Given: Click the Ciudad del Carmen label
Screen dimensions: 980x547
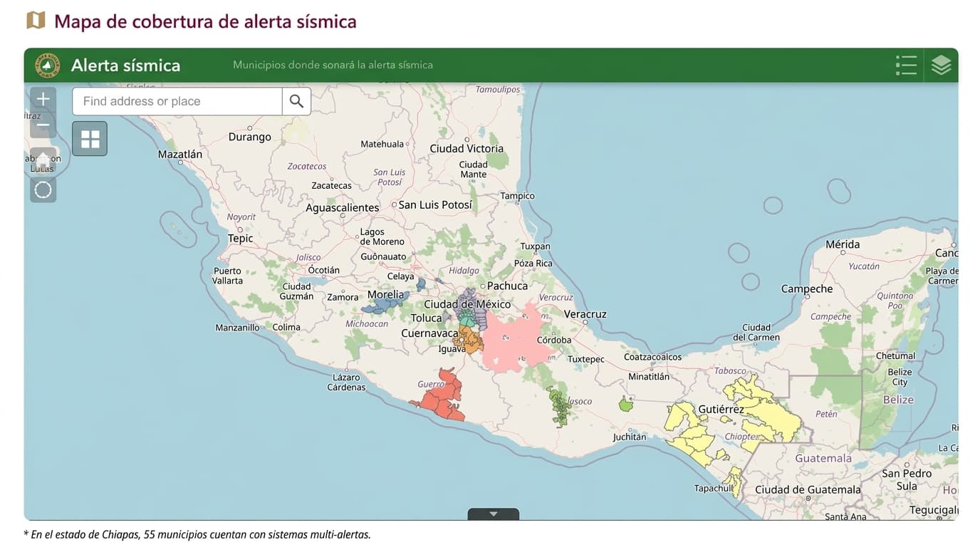Looking at the screenshot, I should (756, 333).
